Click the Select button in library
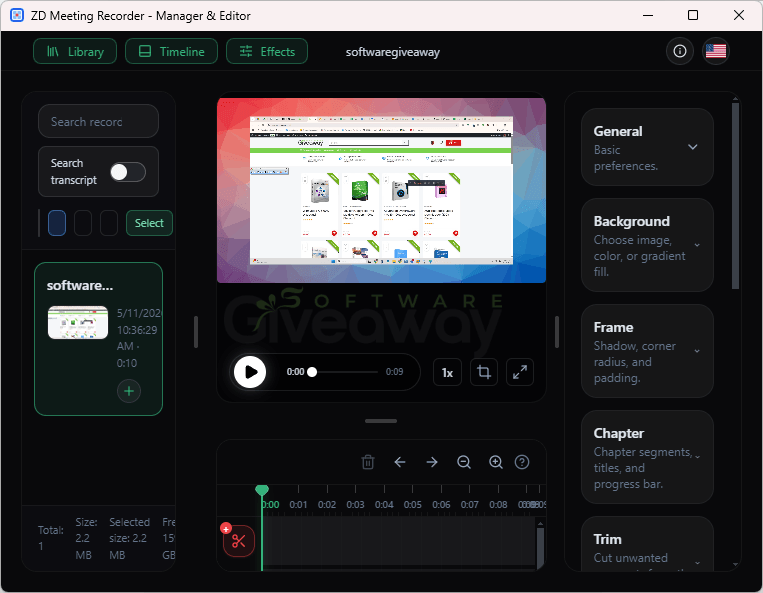Image resolution: width=763 pixels, height=593 pixels. tap(149, 223)
